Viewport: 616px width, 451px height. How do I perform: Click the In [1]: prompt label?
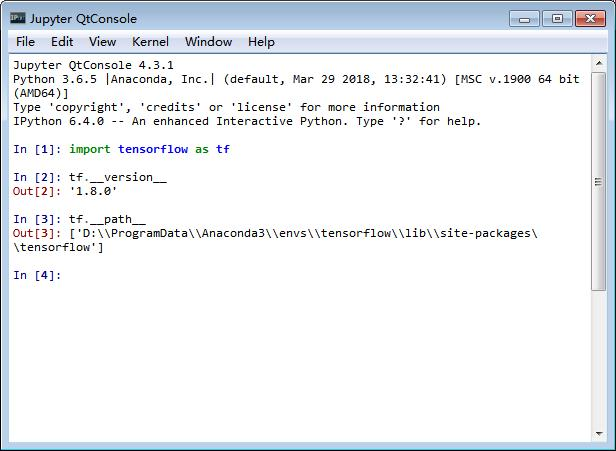tap(37, 149)
